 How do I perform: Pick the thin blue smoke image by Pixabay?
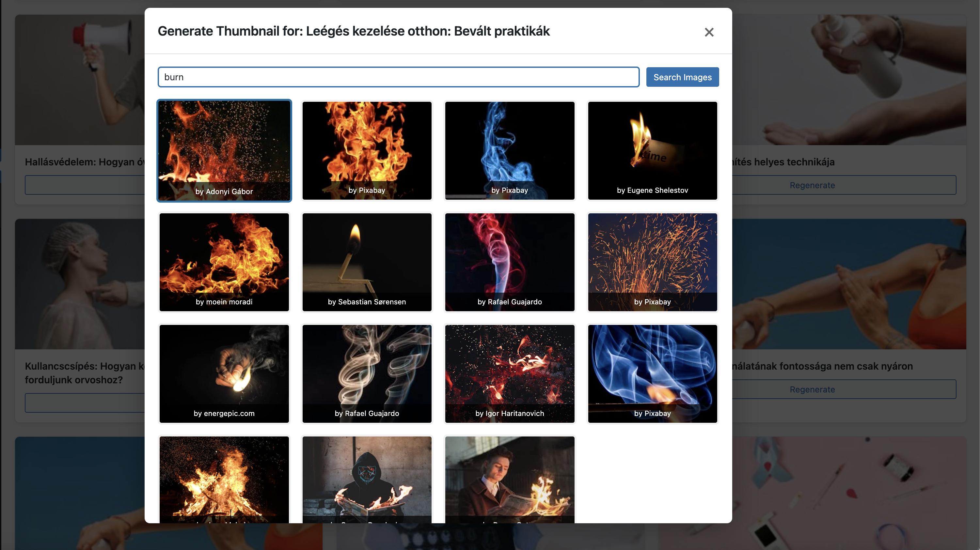pos(510,150)
